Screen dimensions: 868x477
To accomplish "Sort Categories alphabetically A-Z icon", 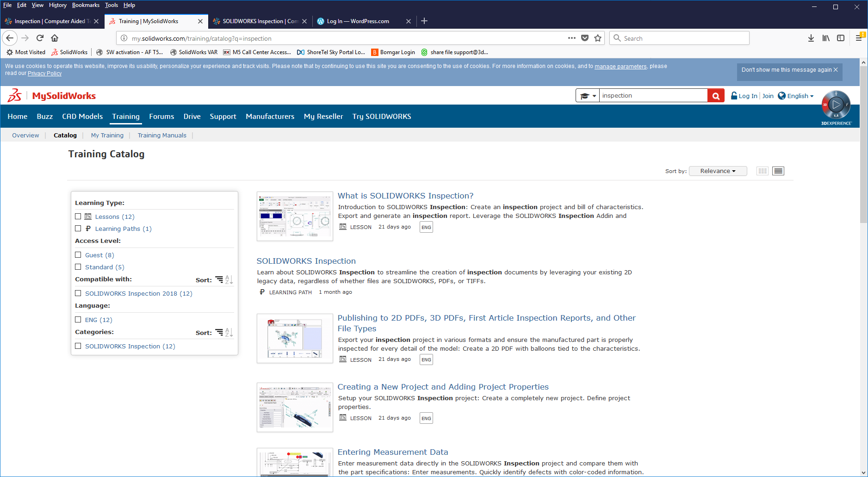I will click(229, 332).
